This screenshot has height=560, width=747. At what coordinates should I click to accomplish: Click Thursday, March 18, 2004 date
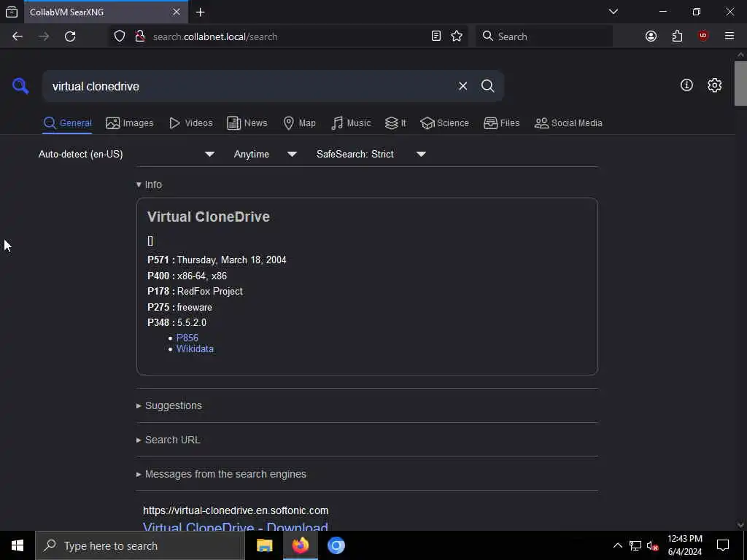(231, 260)
